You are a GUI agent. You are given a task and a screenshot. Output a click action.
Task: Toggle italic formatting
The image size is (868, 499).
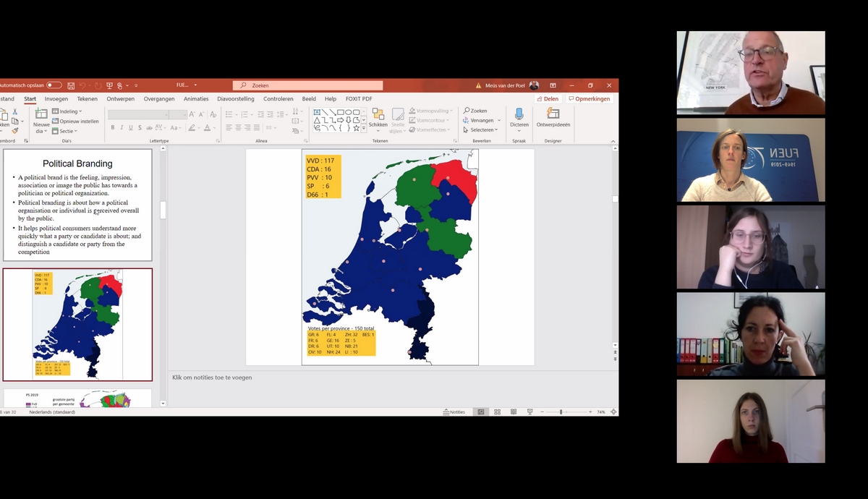tap(122, 127)
